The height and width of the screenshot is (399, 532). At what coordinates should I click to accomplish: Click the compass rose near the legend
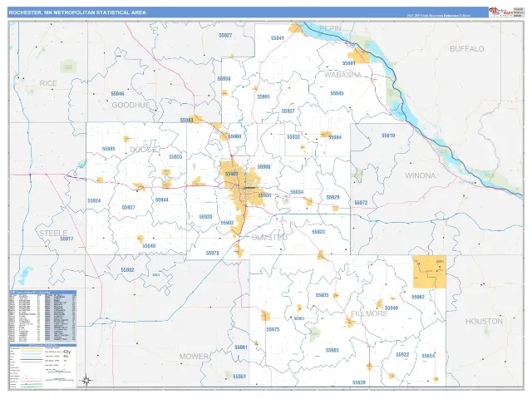pyautogui.click(x=86, y=381)
